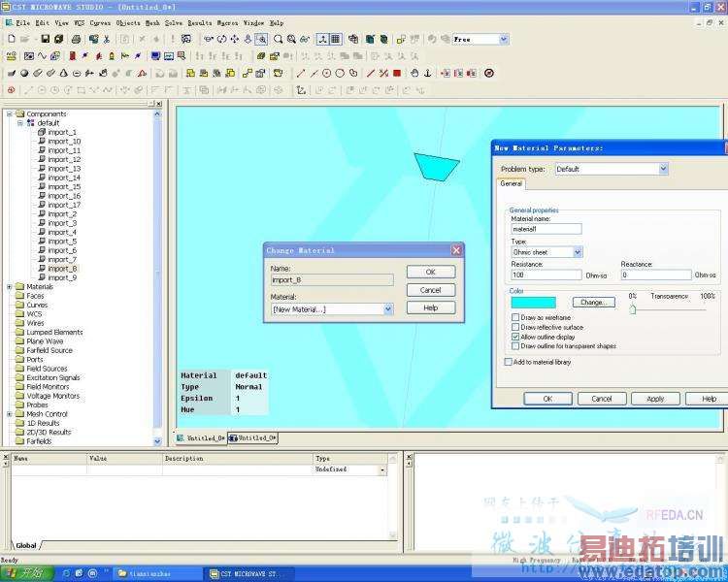The width and height of the screenshot is (728, 582).
Task: Activate the Rotate view tool
Action: click(222, 39)
